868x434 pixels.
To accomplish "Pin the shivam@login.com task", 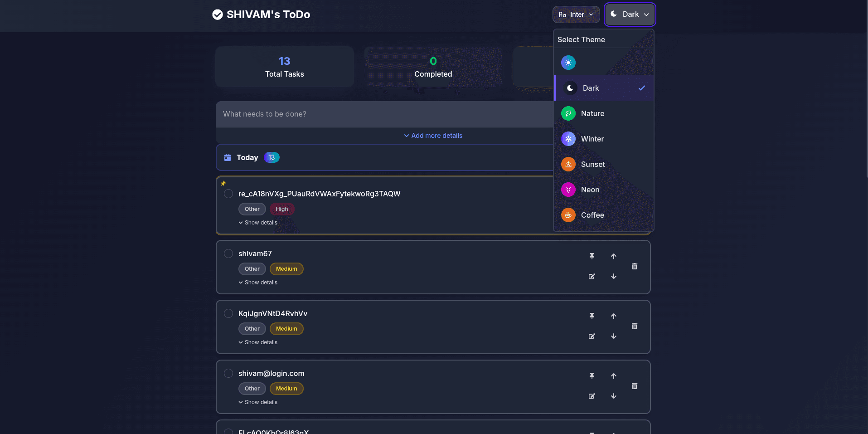I will coord(592,376).
